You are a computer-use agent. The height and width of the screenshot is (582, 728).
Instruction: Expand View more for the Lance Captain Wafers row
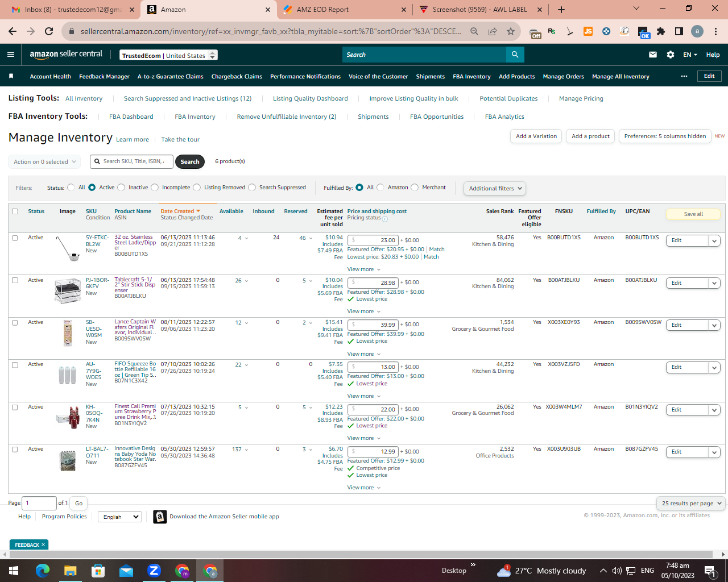point(364,354)
